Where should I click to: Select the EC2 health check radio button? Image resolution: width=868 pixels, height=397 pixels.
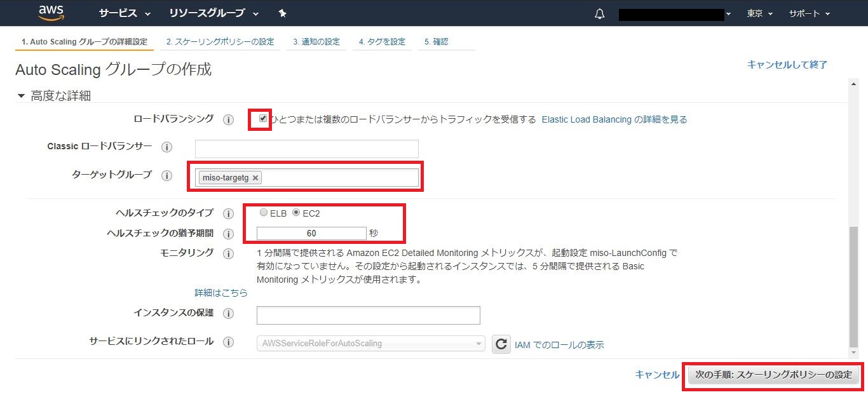click(296, 213)
